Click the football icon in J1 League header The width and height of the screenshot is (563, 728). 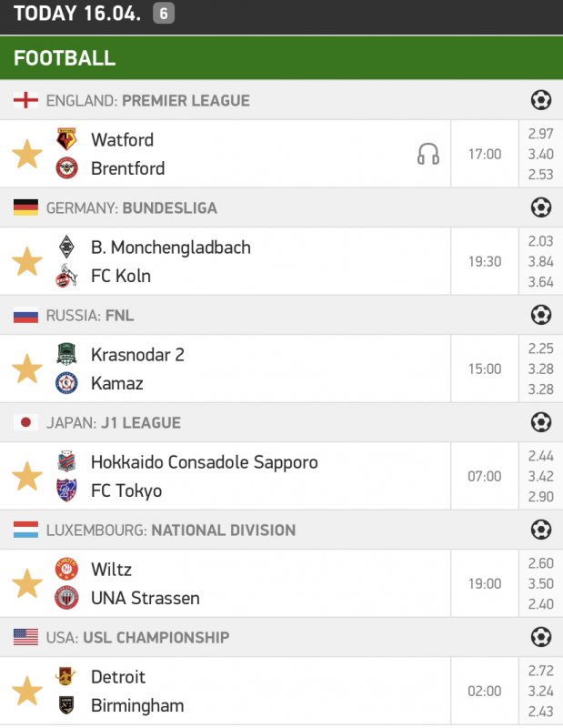(541, 422)
